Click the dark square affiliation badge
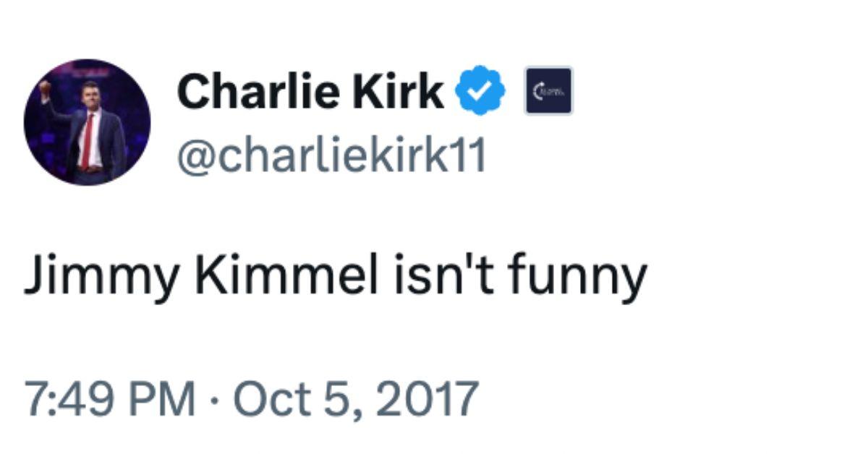This screenshot has height=454, width=868. tap(548, 90)
